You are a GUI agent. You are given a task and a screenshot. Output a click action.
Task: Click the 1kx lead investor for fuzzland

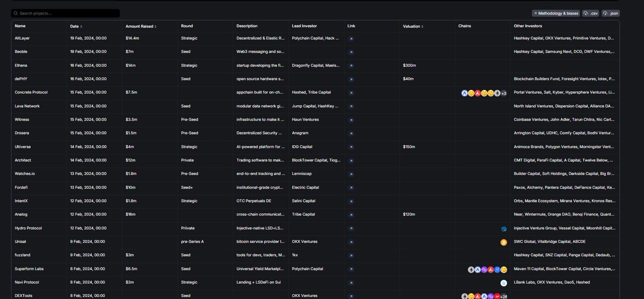(295, 256)
